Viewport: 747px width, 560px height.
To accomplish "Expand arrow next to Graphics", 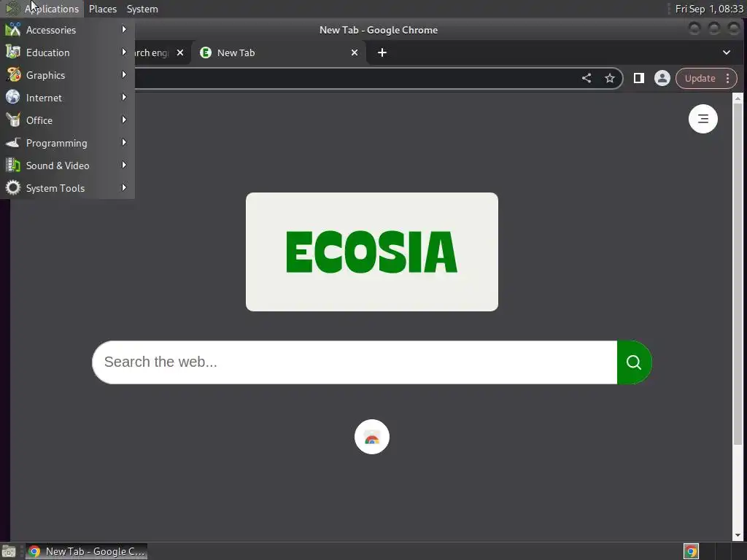I will click(x=124, y=75).
